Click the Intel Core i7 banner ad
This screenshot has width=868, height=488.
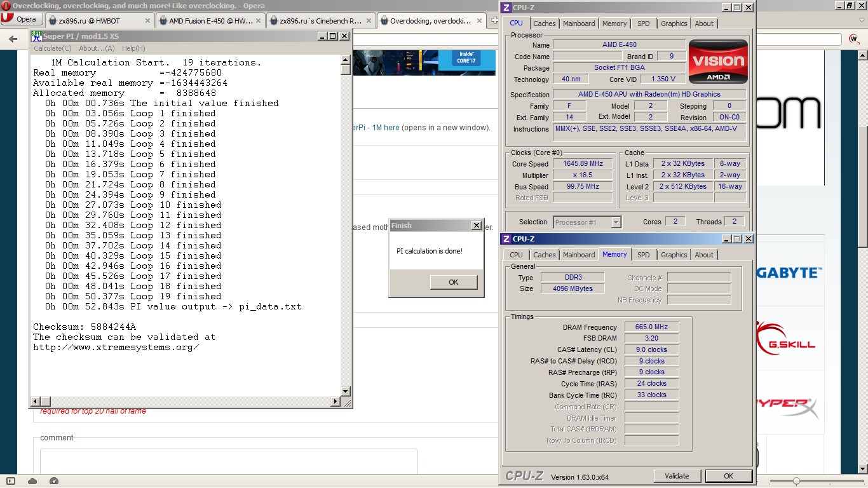[424, 62]
